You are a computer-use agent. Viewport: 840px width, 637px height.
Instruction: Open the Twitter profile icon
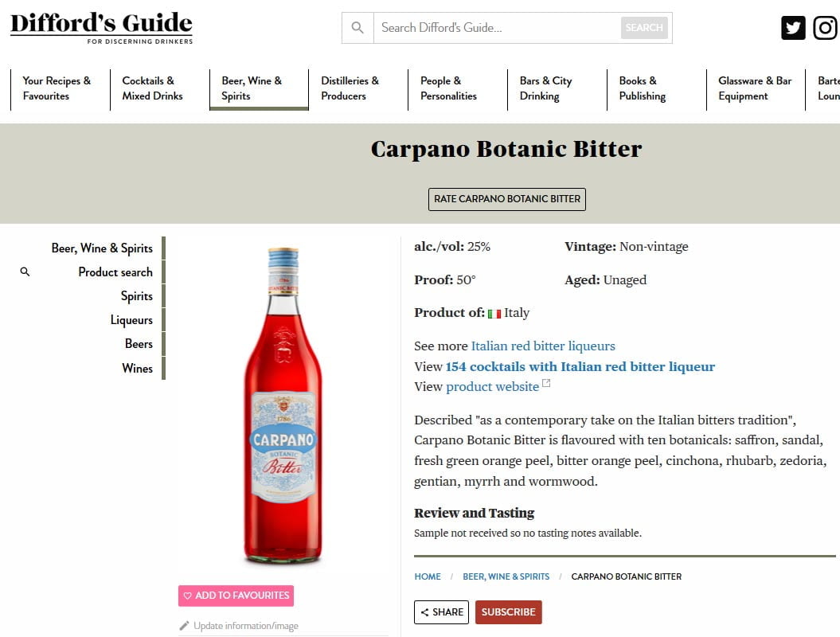tap(793, 28)
